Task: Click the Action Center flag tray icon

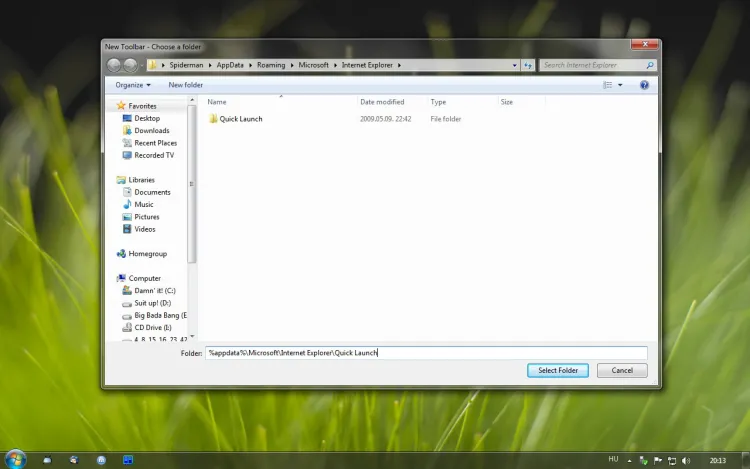Action: [658, 460]
